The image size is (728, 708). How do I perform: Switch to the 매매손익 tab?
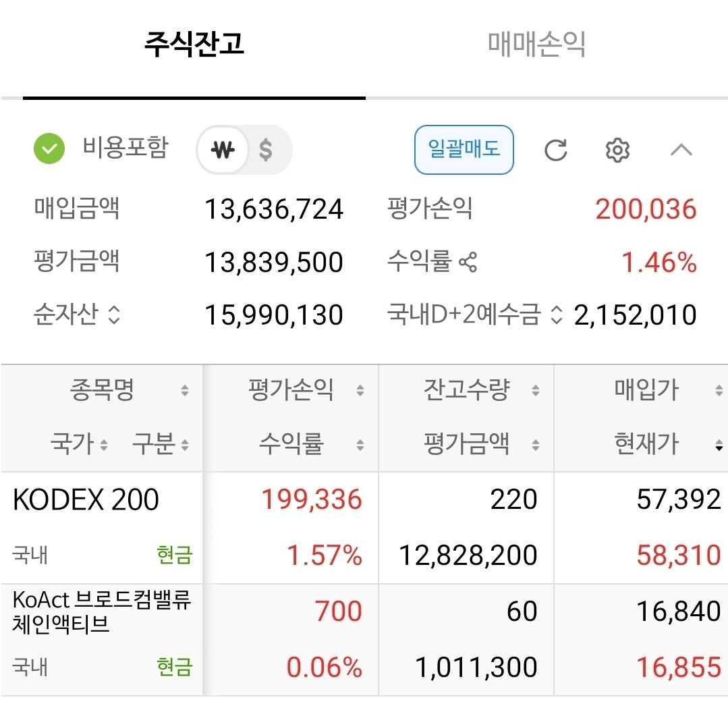click(536, 45)
